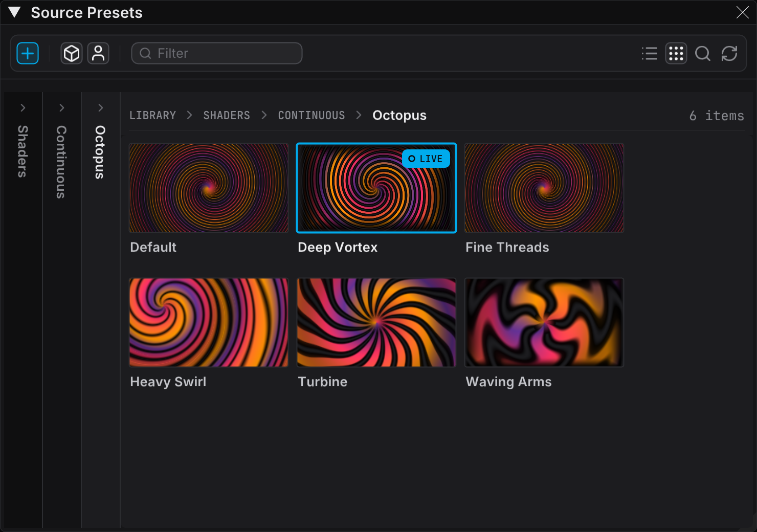Go to SHADERS in the breadcrumb
The height and width of the screenshot is (532, 757).
pos(227,116)
